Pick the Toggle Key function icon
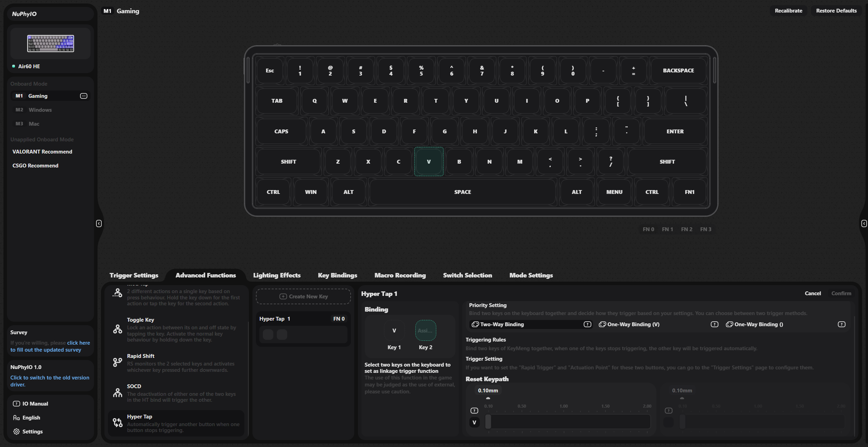This screenshot has width=868, height=447. pyautogui.click(x=118, y=329)
